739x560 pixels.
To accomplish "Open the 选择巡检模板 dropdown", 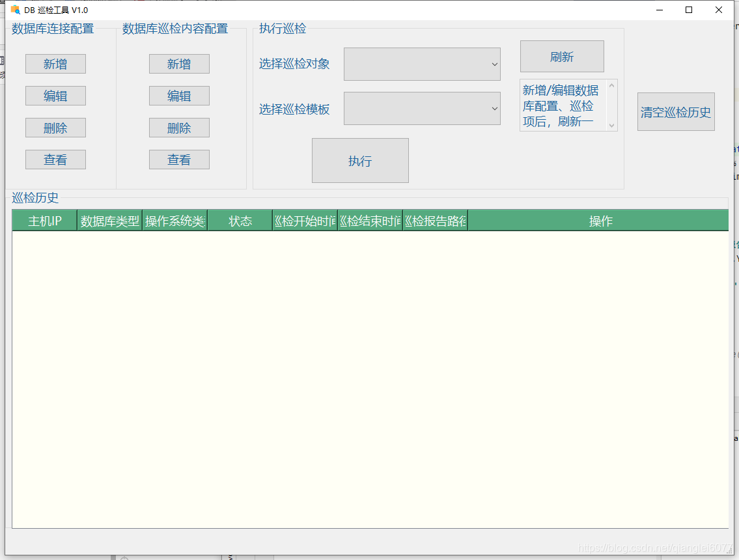I will click(x=422, y=108).
